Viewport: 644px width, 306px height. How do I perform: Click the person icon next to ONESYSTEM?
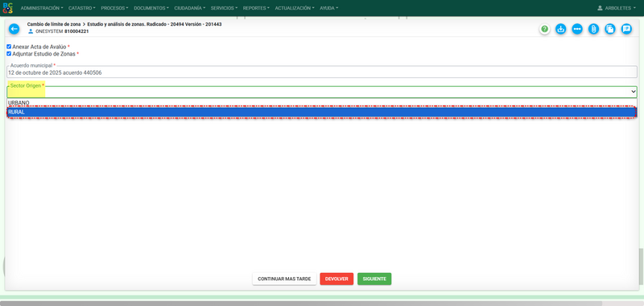click(31, 31)
